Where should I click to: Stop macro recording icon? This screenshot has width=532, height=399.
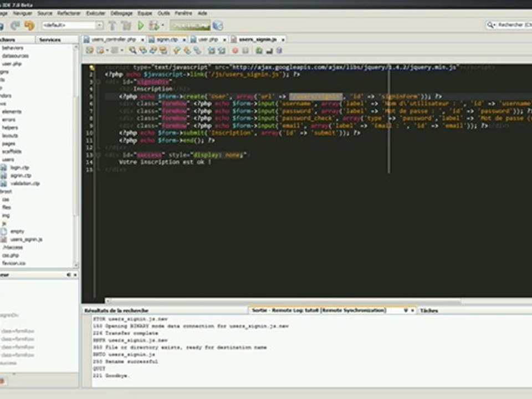pyautogui.click(x=245, y=50)
